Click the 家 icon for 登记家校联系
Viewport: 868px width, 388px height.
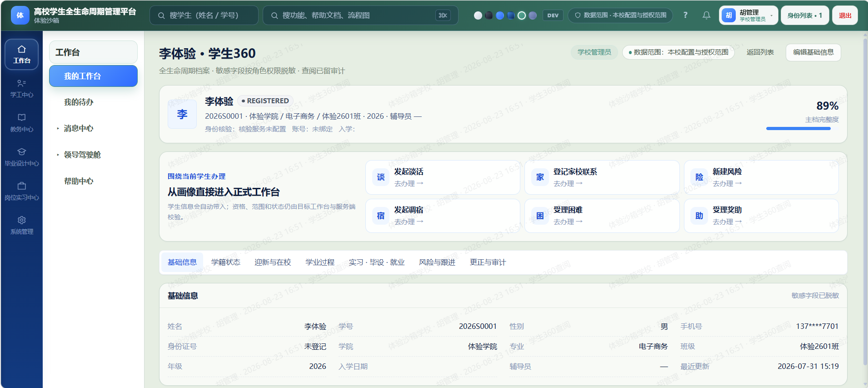pyautogui.click(x=540, y=177)
